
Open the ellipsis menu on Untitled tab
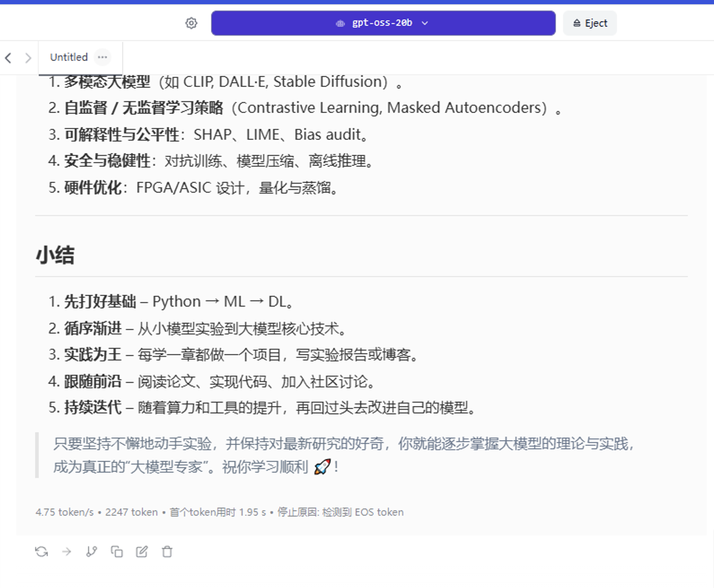[x=102, y=57]
